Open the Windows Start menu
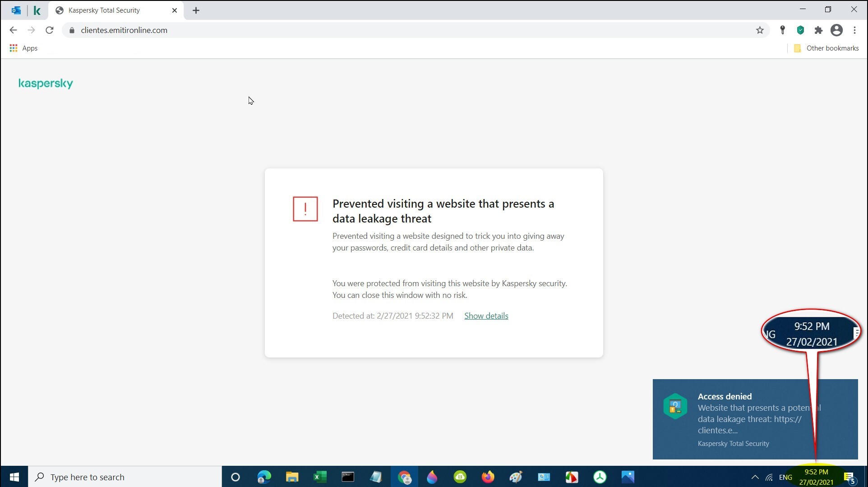The height and width of the screenshot is (487, 868). [x=14, y=477]
